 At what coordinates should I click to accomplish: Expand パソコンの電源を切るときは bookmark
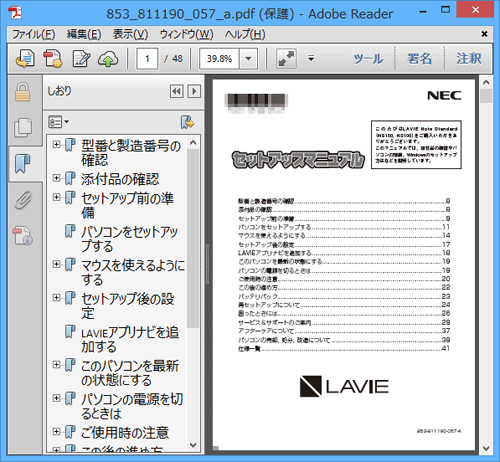[x=56, y=398]
